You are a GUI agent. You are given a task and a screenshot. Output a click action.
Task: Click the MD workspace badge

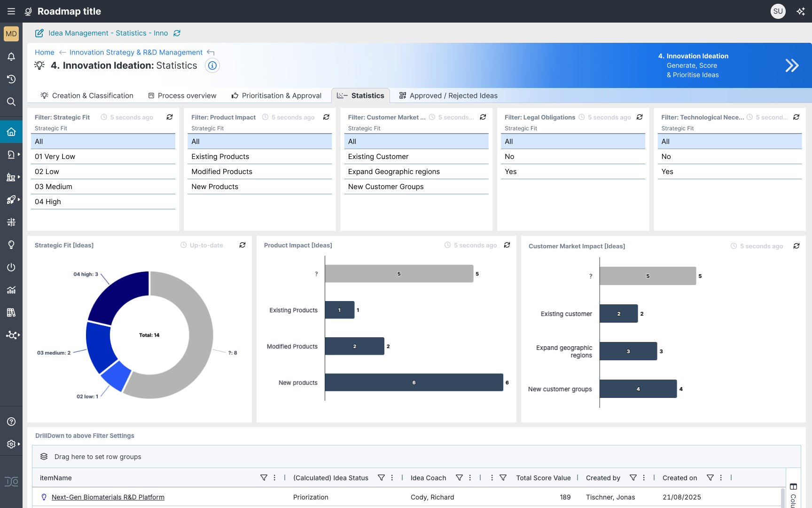point(11,34)
